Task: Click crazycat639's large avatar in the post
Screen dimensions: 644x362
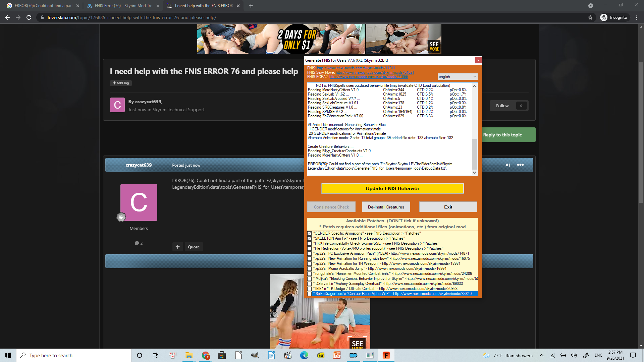Action: [x=139, y=202]
